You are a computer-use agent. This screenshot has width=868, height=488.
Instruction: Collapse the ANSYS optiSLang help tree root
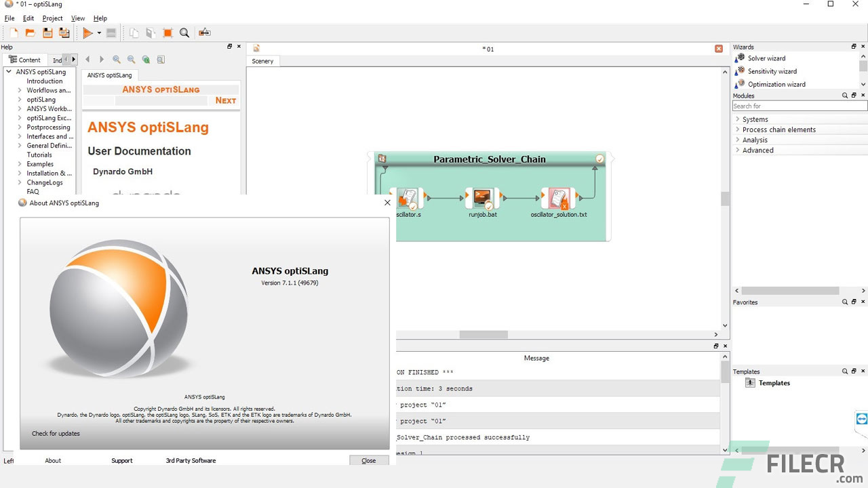click(x=9, y=72)
